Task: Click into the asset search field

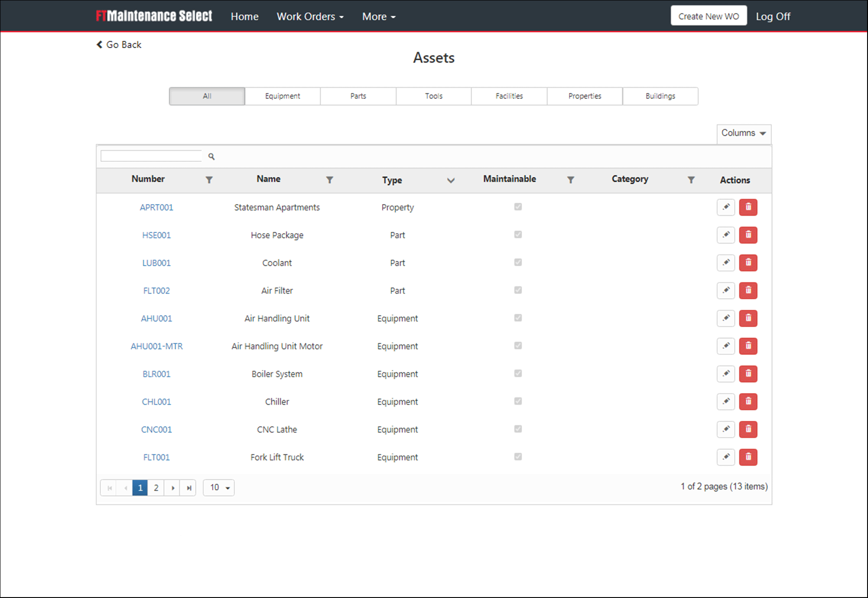Action: [x=151, y=156]
